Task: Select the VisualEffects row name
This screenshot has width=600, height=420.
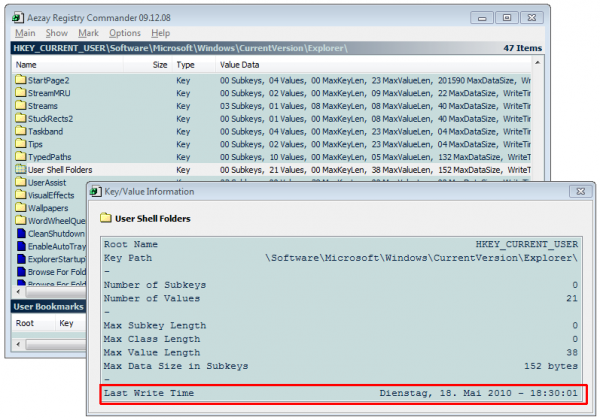Action: (x=51, y=195)
